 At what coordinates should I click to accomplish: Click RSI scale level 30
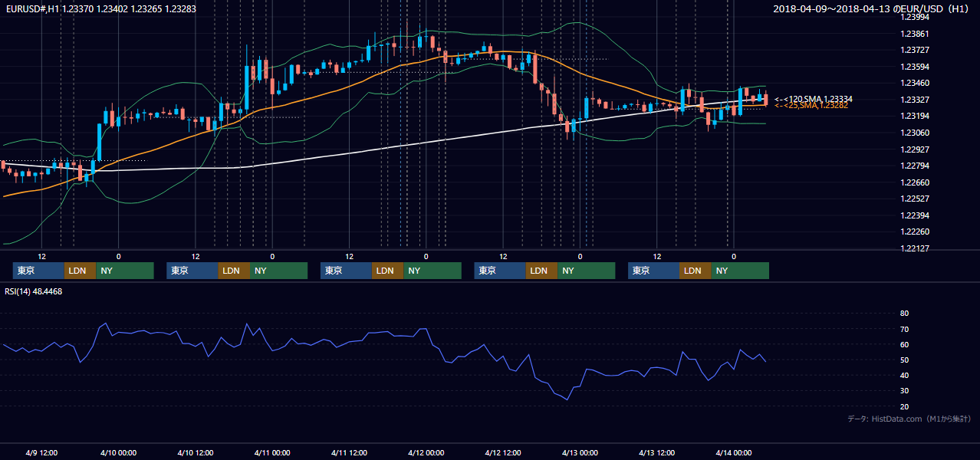click(904, 391)
